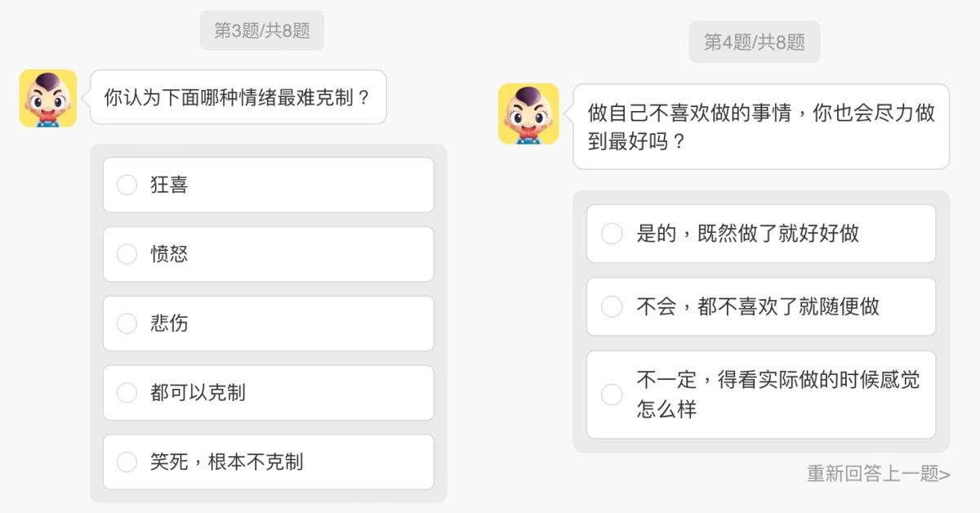Select radio 不会，都不喜欢了就随便做
This screenshot has width=980, height=513.
pos(612,307)
